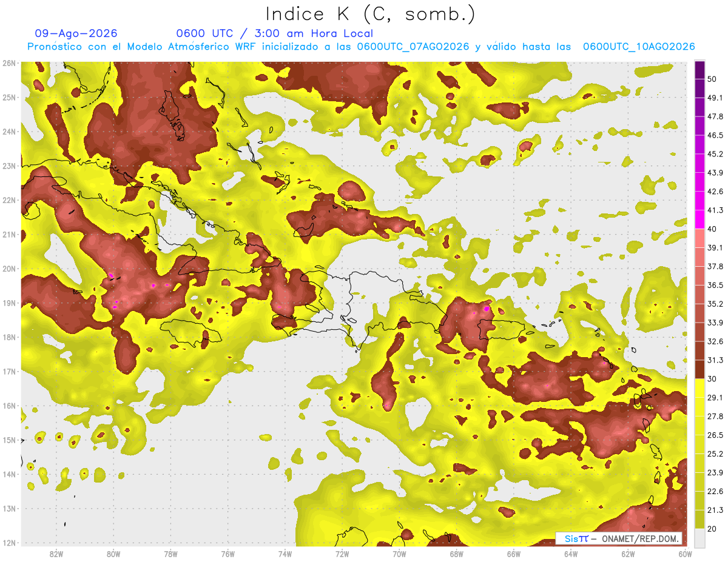Click colorbar value 40
The height and width of the screenshot is (562, 728).
coord(713,229)
